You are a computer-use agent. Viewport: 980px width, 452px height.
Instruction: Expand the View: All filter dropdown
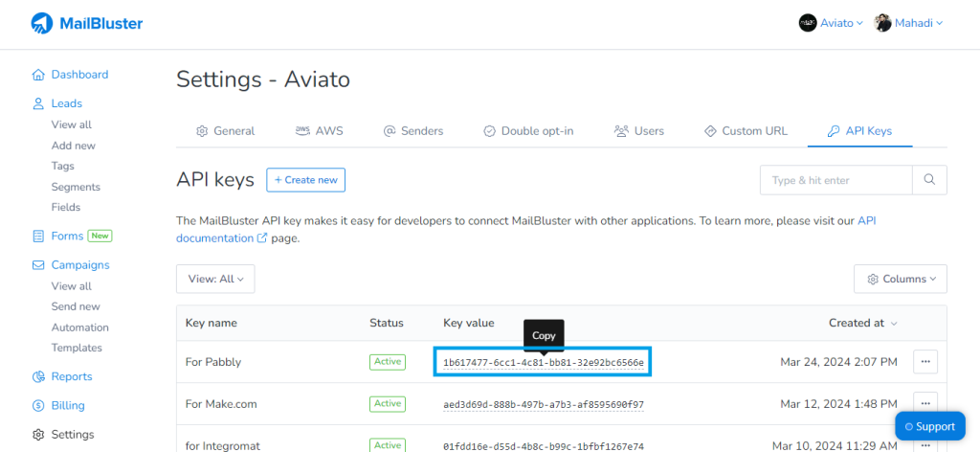[215, 279]
